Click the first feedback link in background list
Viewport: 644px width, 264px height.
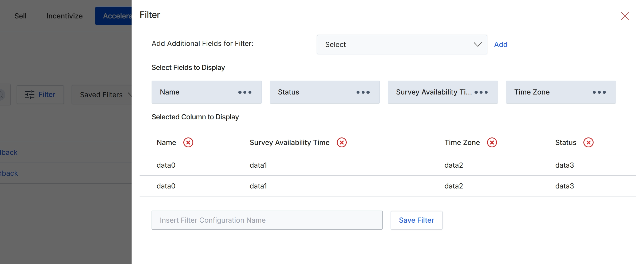tap(9, 152)
